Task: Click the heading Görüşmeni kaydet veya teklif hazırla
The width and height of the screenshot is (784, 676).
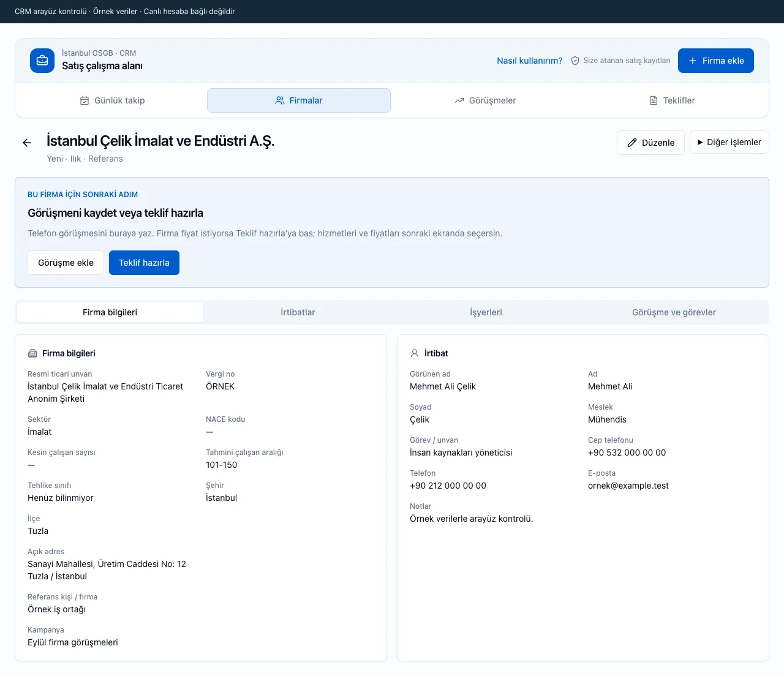Action: tap(115, 213)
